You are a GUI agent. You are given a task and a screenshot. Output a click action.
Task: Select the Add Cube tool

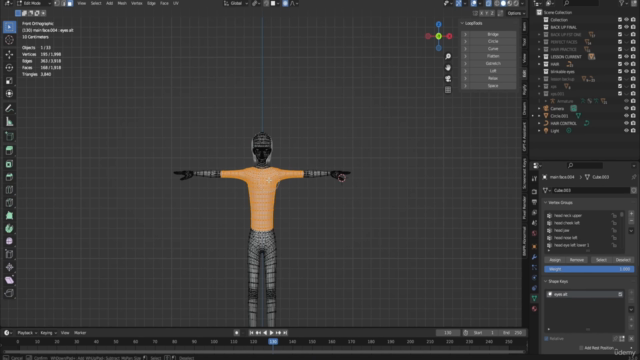(9, 136)
